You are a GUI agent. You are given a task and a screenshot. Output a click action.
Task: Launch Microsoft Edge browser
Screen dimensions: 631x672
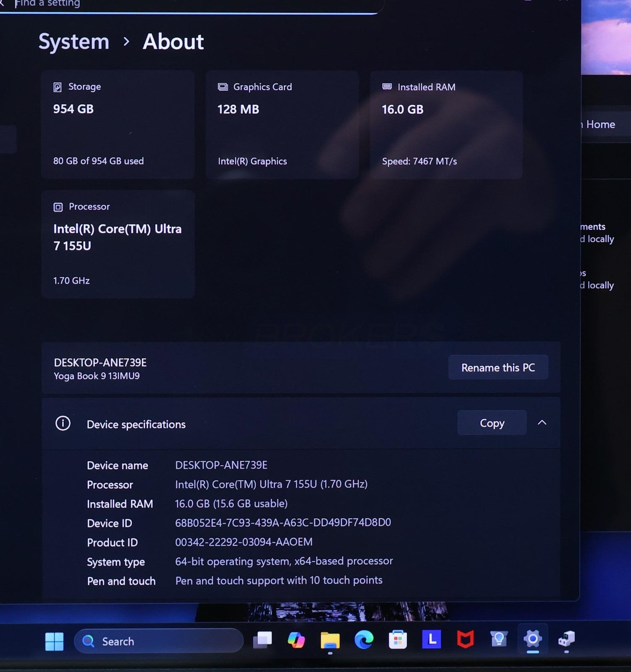point(364,640)
